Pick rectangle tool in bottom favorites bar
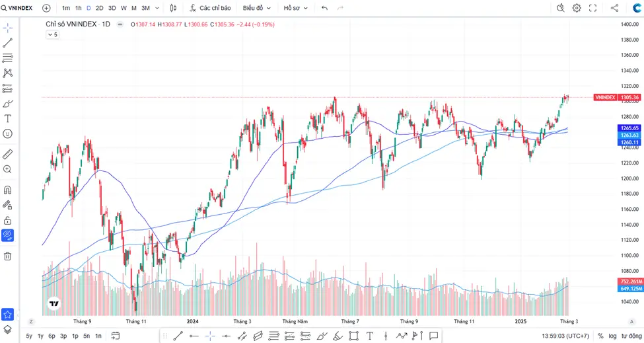The height and width of the screenshot is (343, 644). pos(353,336)
